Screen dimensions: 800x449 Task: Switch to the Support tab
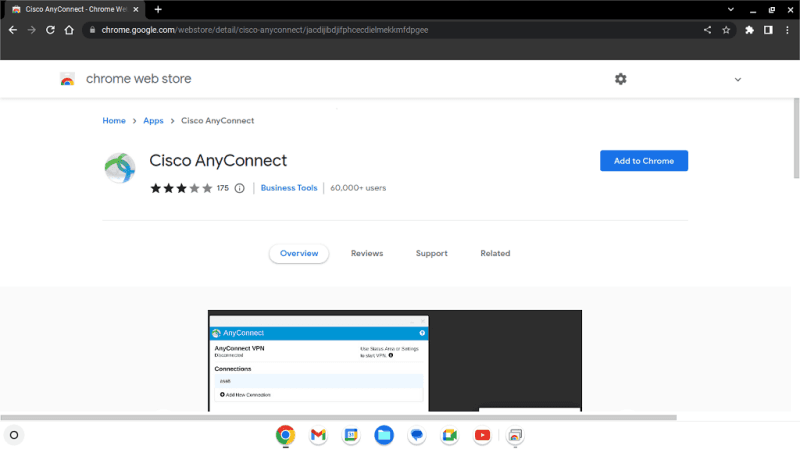[x=432, y=254]
